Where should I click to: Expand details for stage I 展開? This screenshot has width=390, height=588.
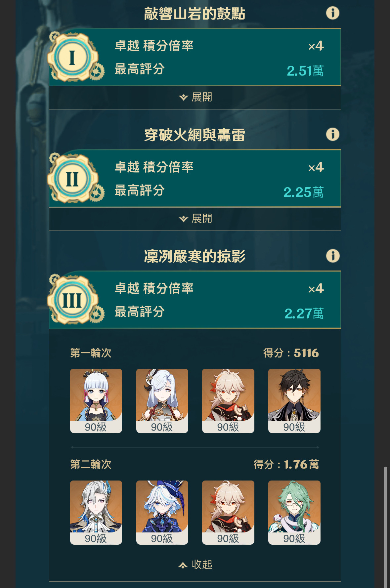click(195, 98)
